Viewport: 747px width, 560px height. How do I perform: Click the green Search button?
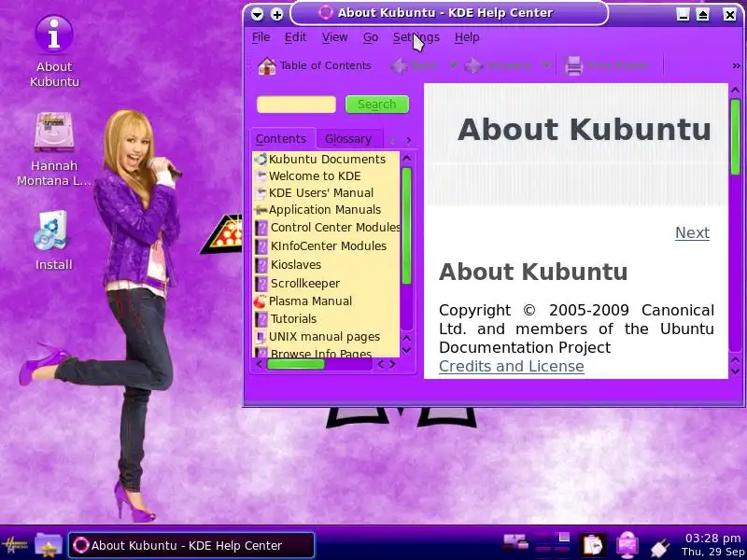[377, 105]
